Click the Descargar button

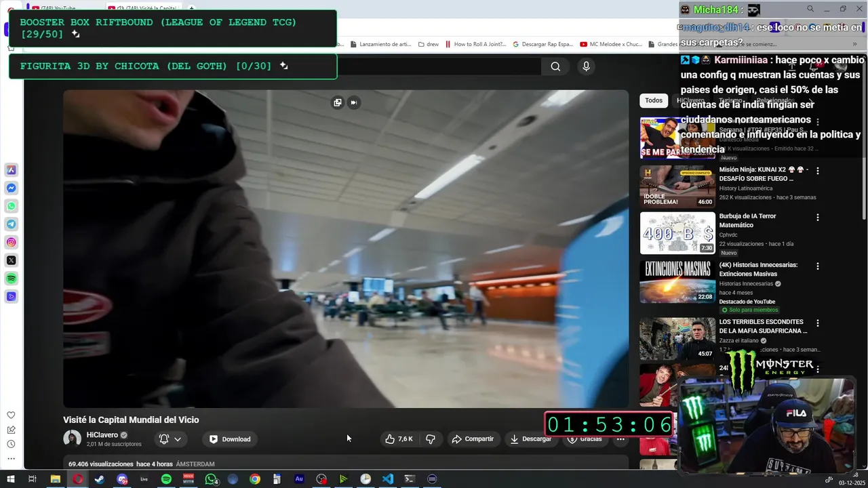pos(531,439)
